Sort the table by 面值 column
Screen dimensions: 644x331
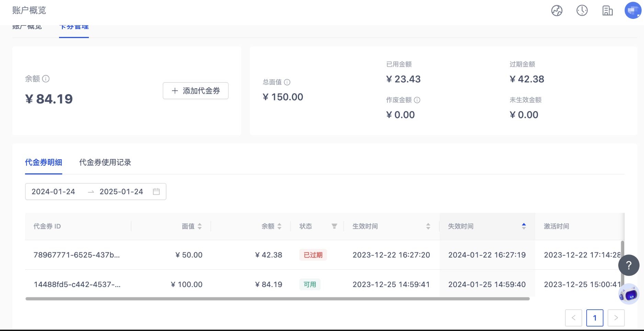(200, 226)
